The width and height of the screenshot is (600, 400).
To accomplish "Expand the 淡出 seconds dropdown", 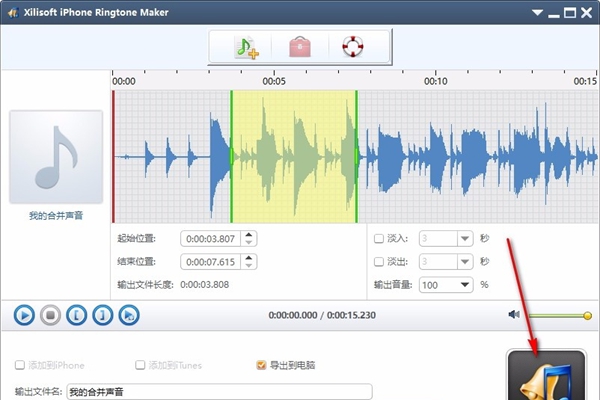I will [465, 262].
